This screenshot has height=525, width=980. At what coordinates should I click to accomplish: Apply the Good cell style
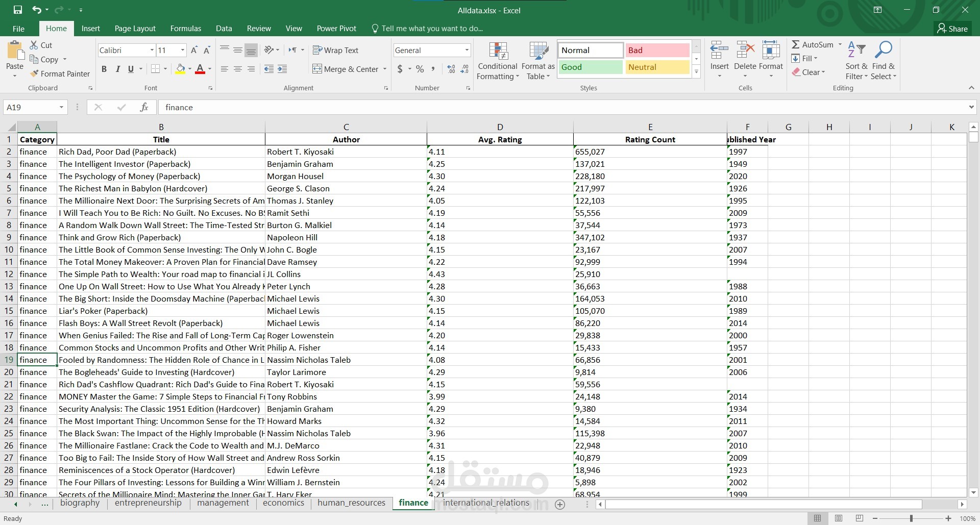click(591, 67)
